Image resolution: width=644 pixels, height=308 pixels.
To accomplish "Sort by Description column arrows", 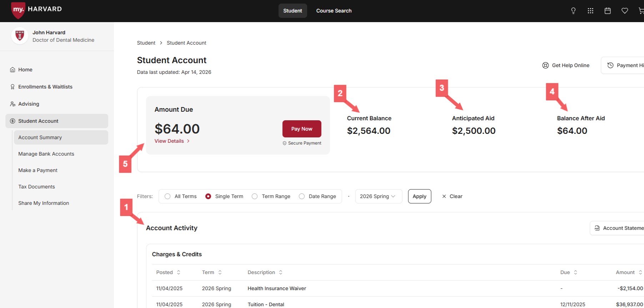I will tap(281, 272).
